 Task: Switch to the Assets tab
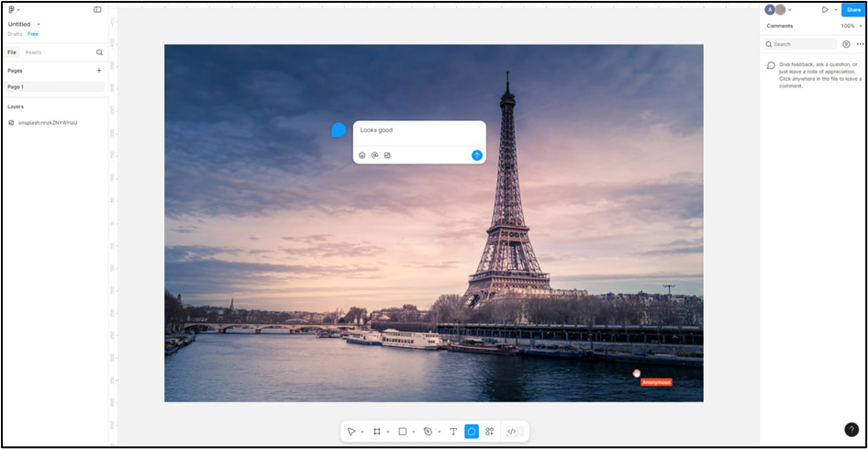33,52
